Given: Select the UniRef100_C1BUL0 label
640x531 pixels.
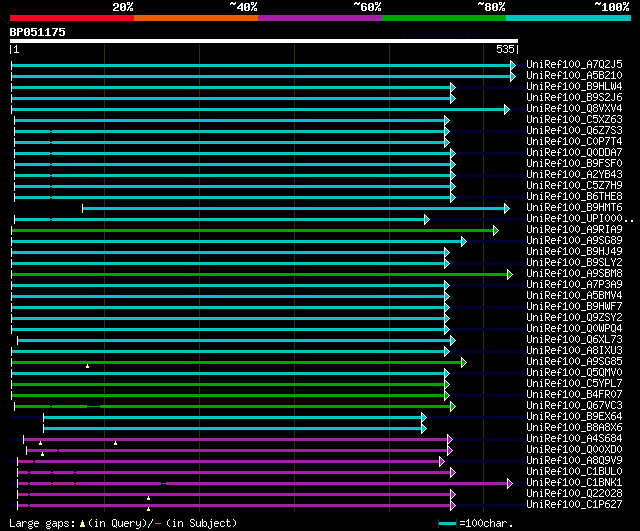Looking at the screenshot, I should click(574, 472).
